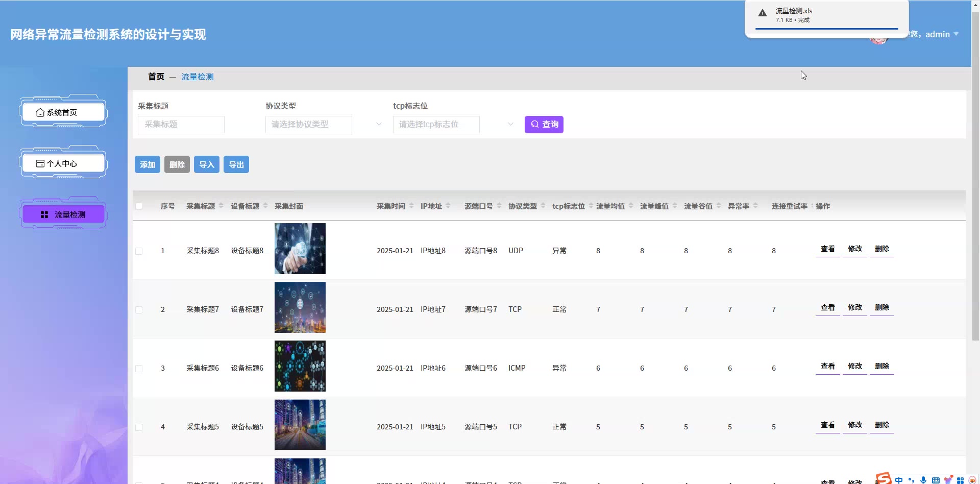Sort by 采集时间 using its sort arrows
This screenshot has width=980, height=484.
coord(411,206)
